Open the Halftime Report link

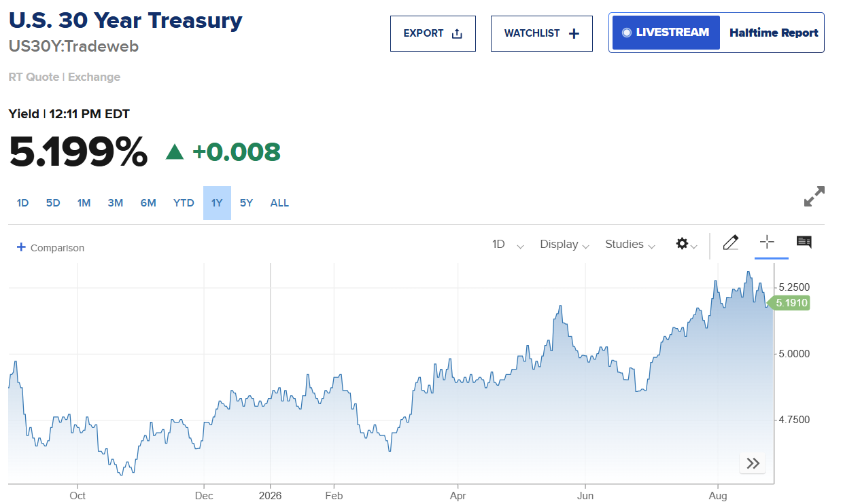click(x=774, y=33)
